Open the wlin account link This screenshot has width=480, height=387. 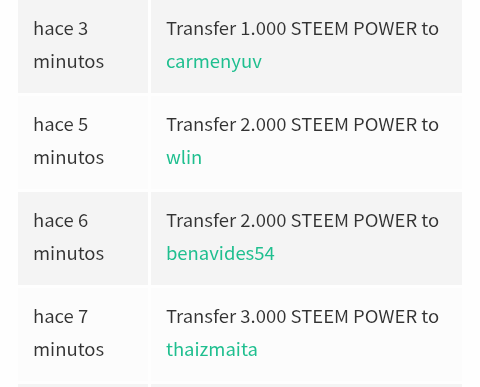click(x=184, y=157)
